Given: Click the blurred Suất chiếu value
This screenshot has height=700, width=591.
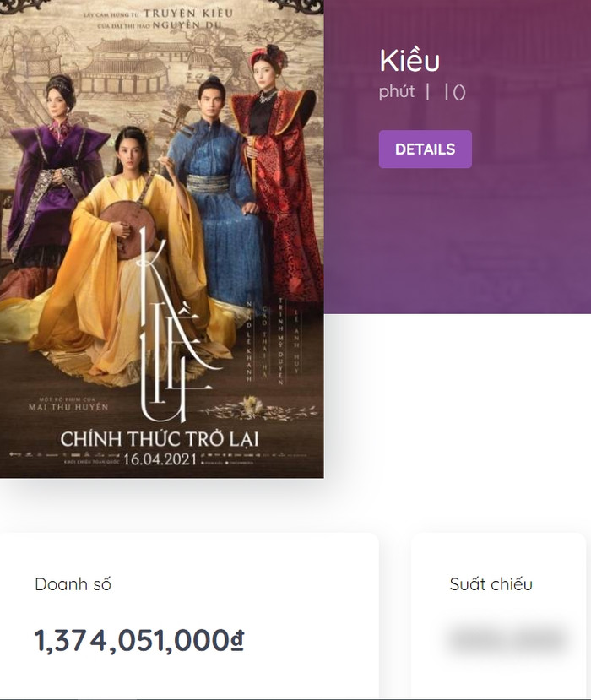Looking at the screenshot, I should [507, 639].
